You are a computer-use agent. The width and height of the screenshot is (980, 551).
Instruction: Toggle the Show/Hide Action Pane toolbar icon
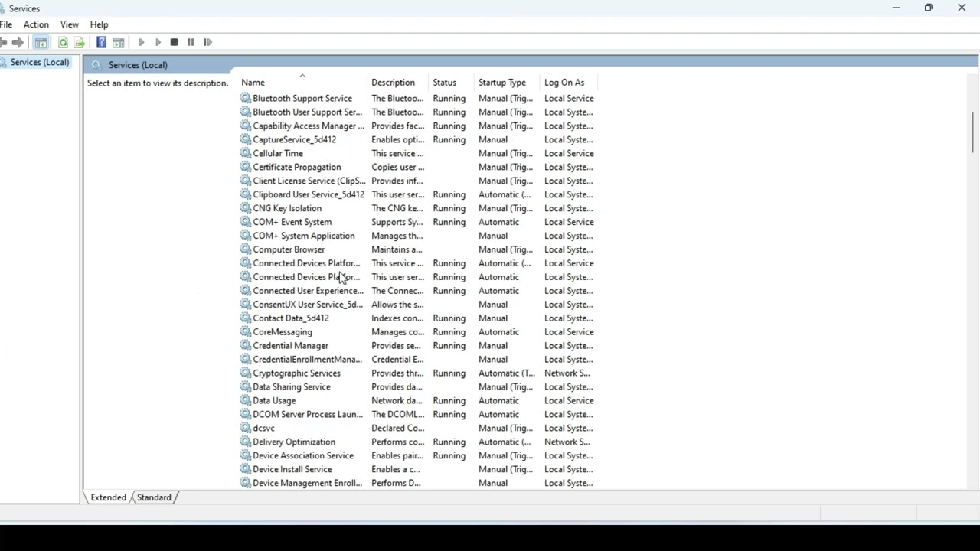point(118,42)
